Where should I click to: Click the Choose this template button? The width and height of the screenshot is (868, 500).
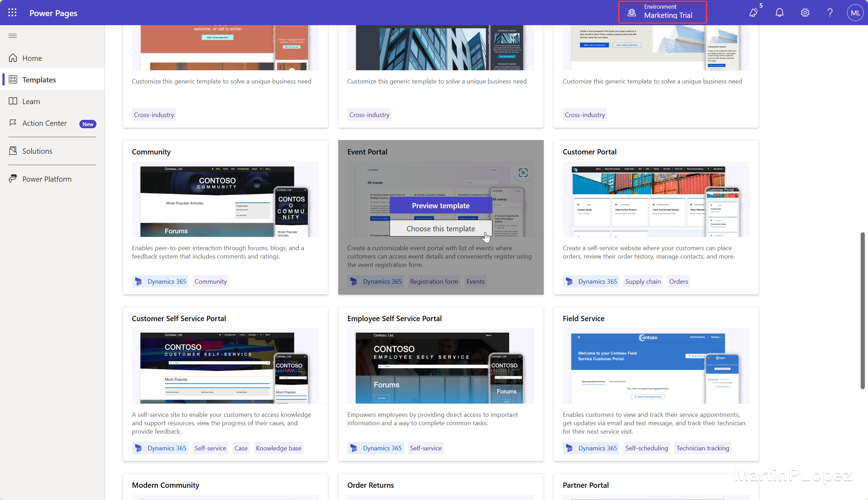(440, 229)
